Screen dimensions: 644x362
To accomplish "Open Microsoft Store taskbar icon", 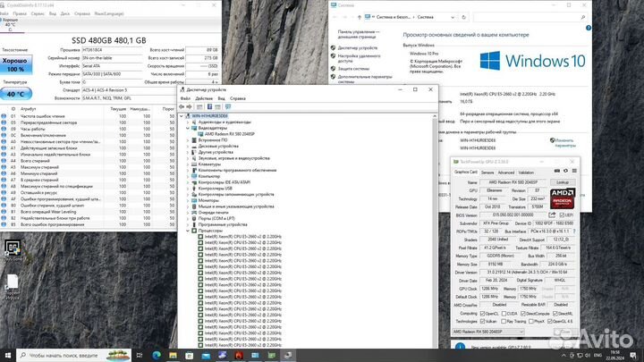I will pos(190,355).
